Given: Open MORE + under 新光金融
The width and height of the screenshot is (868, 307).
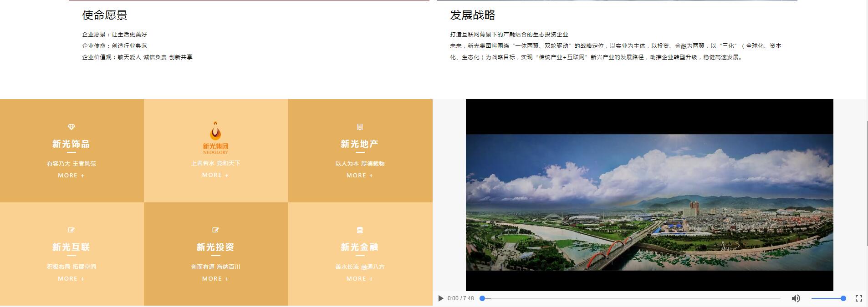Looking at the screenshot, I should [x=360, y=279].
